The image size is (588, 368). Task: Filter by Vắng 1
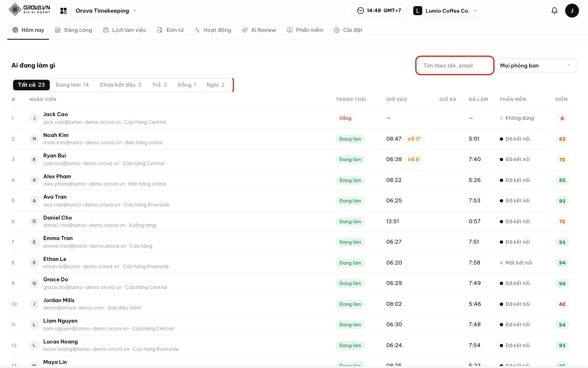pyautogui.click(x=187, y=85)
